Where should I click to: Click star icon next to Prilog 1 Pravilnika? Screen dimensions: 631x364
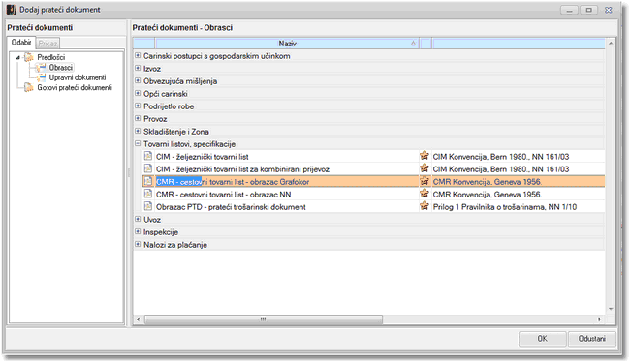pyautogui.click(x=425, y=206)
